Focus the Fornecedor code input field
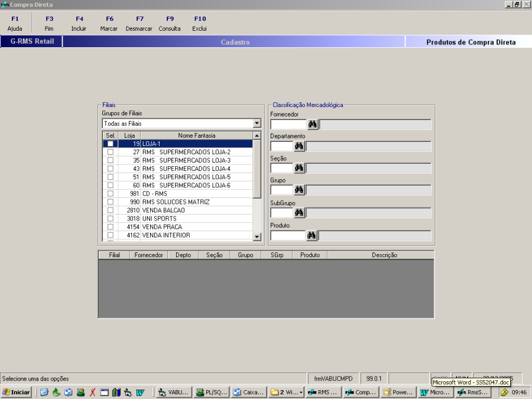The image size is (532, 399). point(288,124)
